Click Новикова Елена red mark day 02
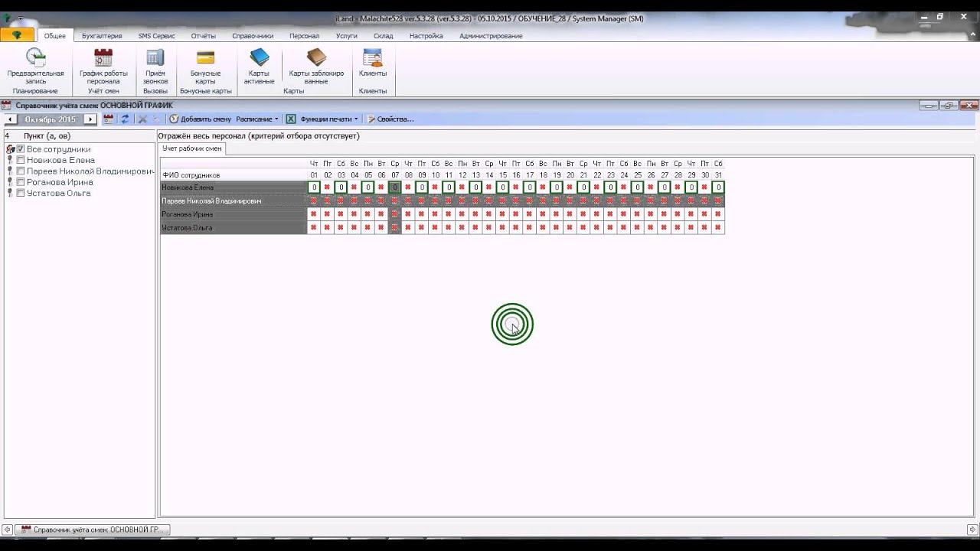Image resolution: width=980 pixels, height=551 pixels. 328,187
